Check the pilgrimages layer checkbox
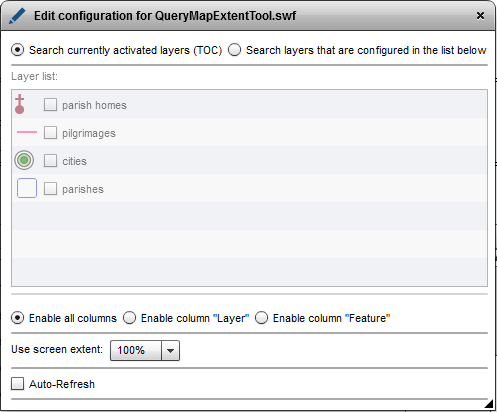This screenshot has height=412, width=497. point(50,133)
